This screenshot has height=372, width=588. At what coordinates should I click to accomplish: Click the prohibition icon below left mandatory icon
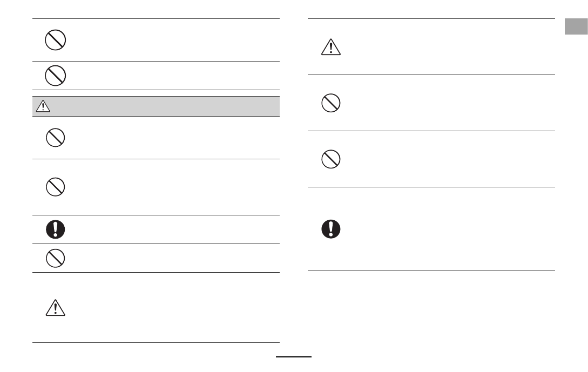(x=56, y=258)
